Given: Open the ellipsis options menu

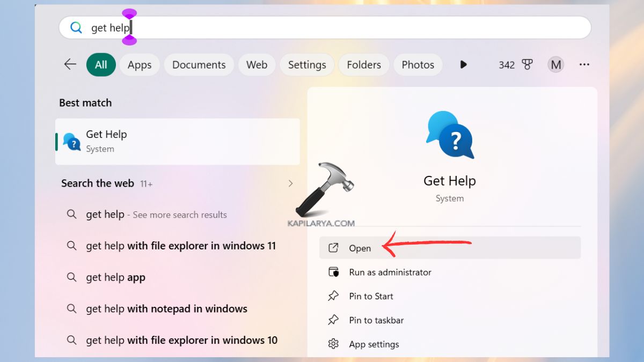Looking at the screenshot, I should tap(584, 64).
